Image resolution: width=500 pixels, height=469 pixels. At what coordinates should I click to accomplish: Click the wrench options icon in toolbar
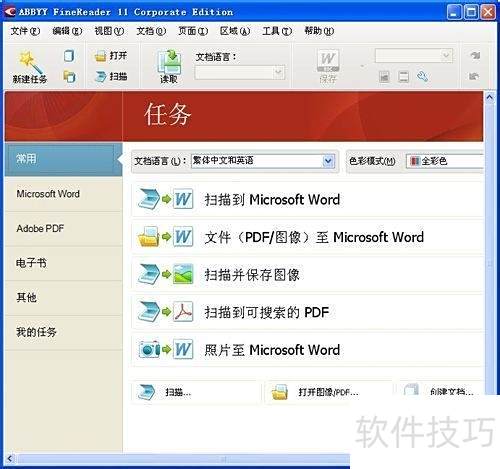(422, 77)
